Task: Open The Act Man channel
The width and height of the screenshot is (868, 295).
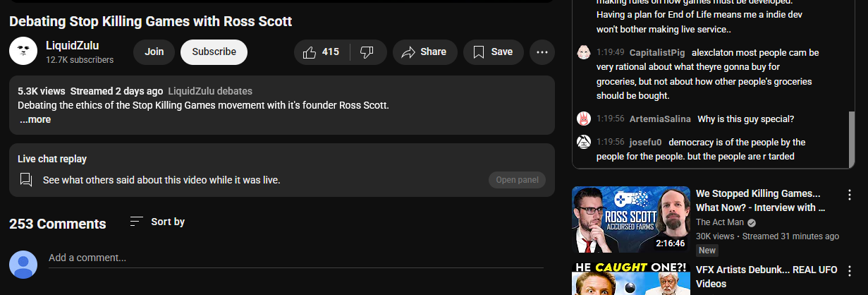Action: pos(720,222)
